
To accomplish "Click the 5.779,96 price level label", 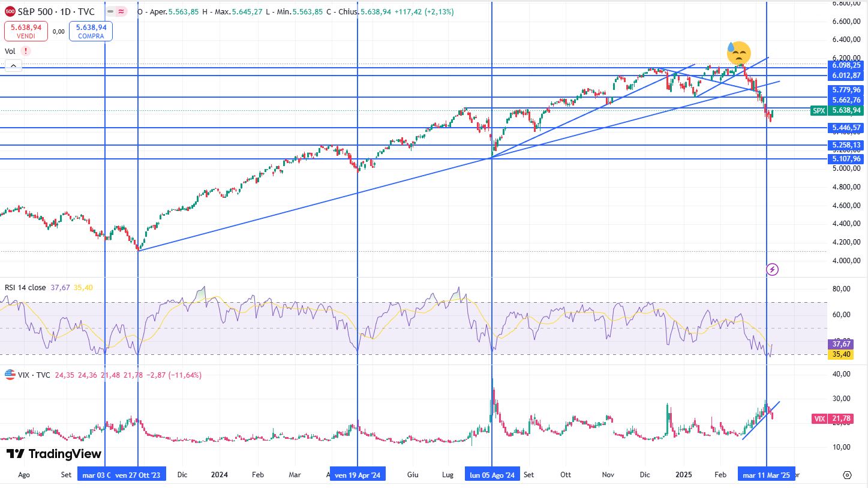I will point(846,90).
